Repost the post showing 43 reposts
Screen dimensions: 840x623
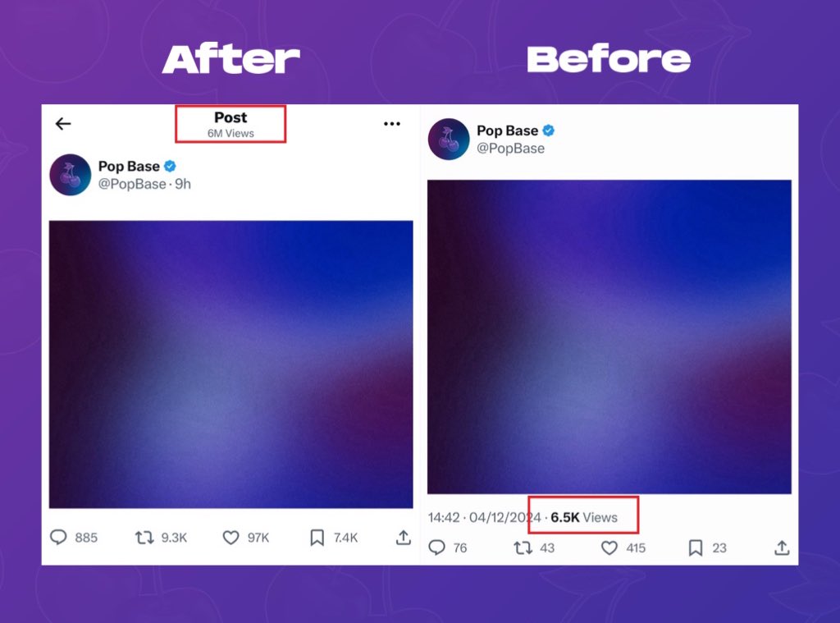(523, 547)
